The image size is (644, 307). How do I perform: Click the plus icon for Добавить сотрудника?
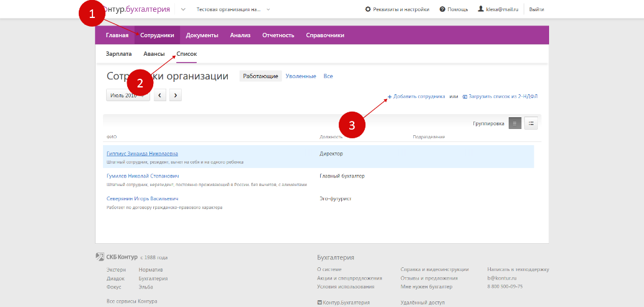[390, 97]
